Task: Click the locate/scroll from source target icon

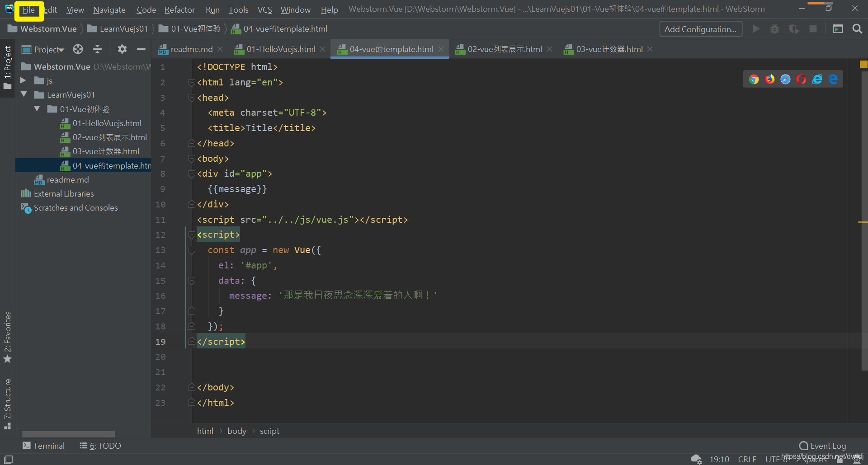Action: (x=78, y=49)
